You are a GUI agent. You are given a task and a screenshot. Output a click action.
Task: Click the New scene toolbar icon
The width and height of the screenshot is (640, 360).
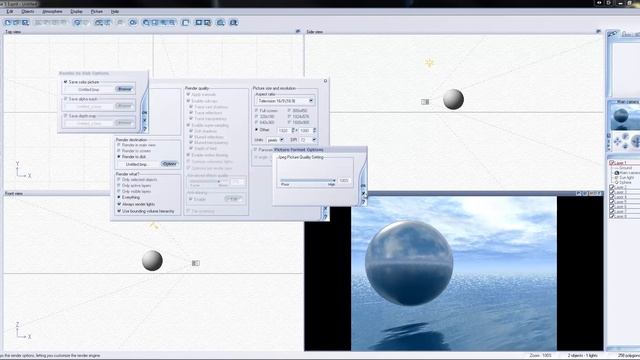click(7, 22)
